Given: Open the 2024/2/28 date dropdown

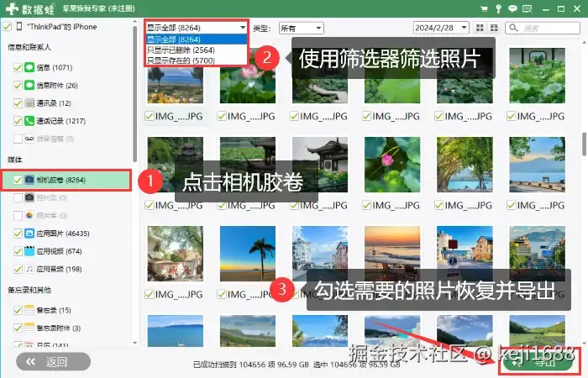Looking at the screenshot, I should [x=441, y=28].
